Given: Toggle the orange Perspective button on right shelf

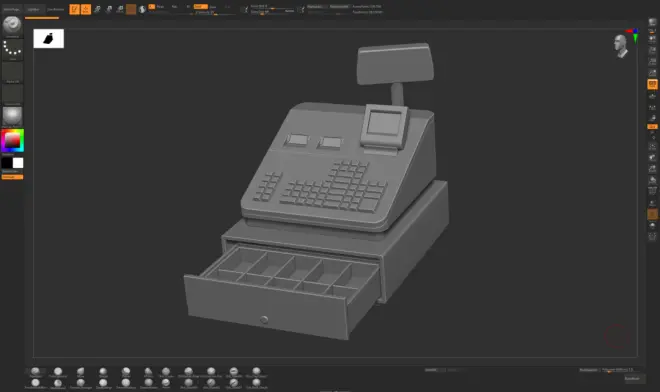Looking at the screenshot, I should (x=652, y=85).
